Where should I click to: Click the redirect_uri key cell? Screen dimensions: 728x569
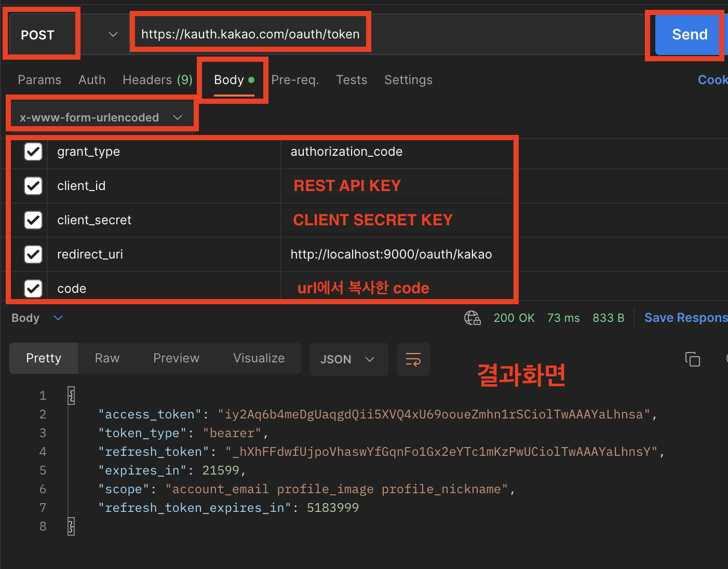pos(164,254)
